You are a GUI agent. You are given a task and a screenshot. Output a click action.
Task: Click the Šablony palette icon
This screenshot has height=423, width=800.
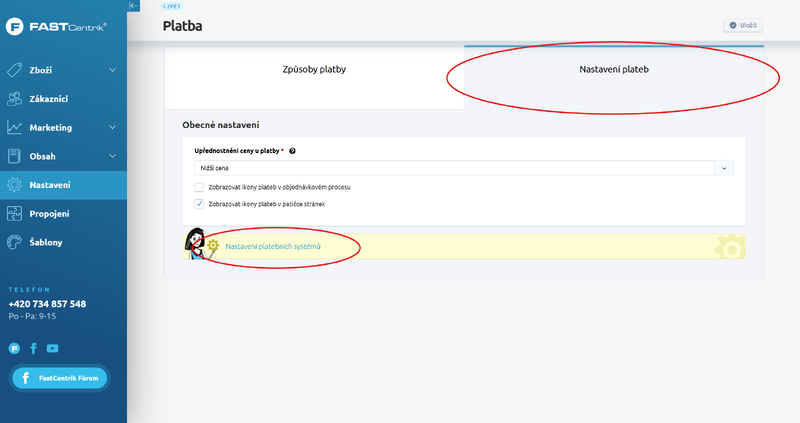(x=14, y=242)
